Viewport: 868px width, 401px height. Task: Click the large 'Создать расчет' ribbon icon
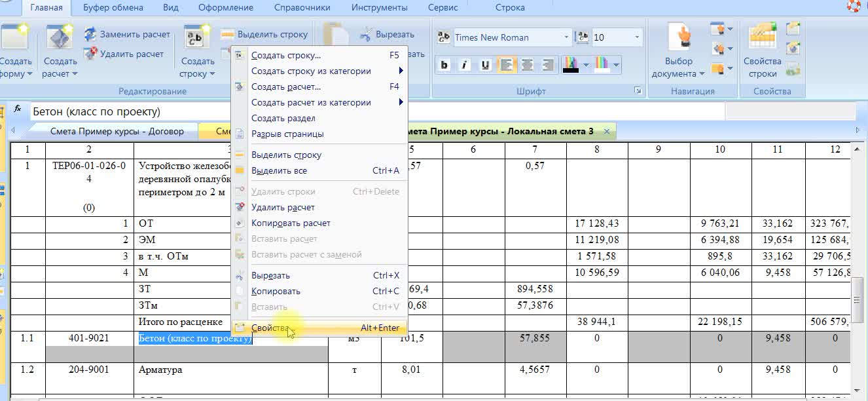(x=60, y=39)
